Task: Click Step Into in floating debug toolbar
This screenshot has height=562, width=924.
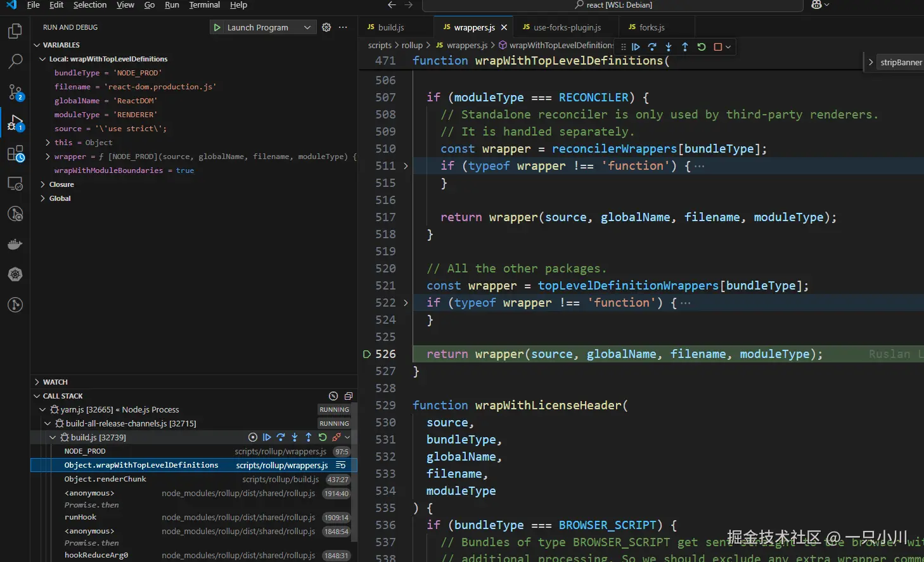Action: [x=669, y=47]
